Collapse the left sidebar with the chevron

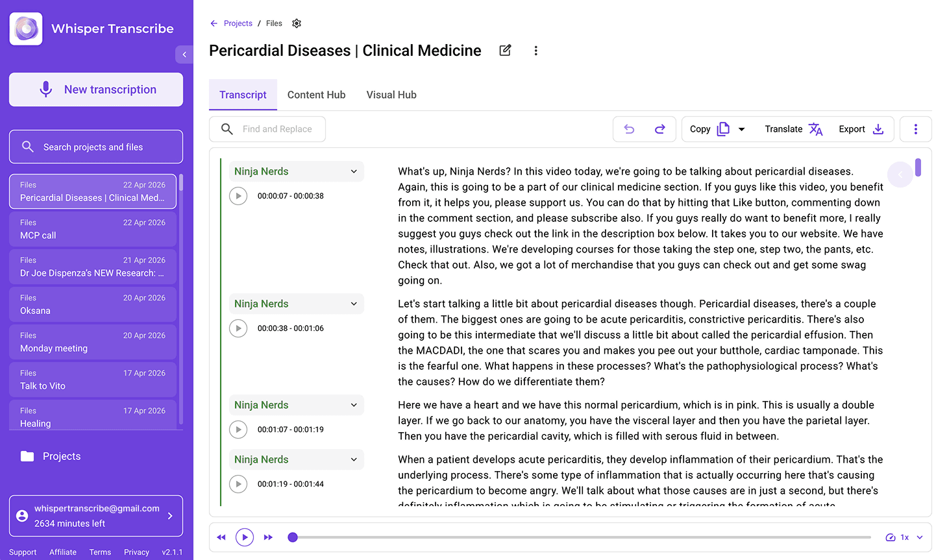point(184,54)
